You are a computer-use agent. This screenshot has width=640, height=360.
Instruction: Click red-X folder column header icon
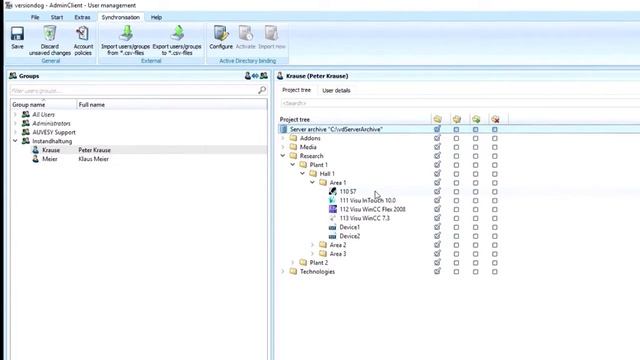[x=495, y=119]
